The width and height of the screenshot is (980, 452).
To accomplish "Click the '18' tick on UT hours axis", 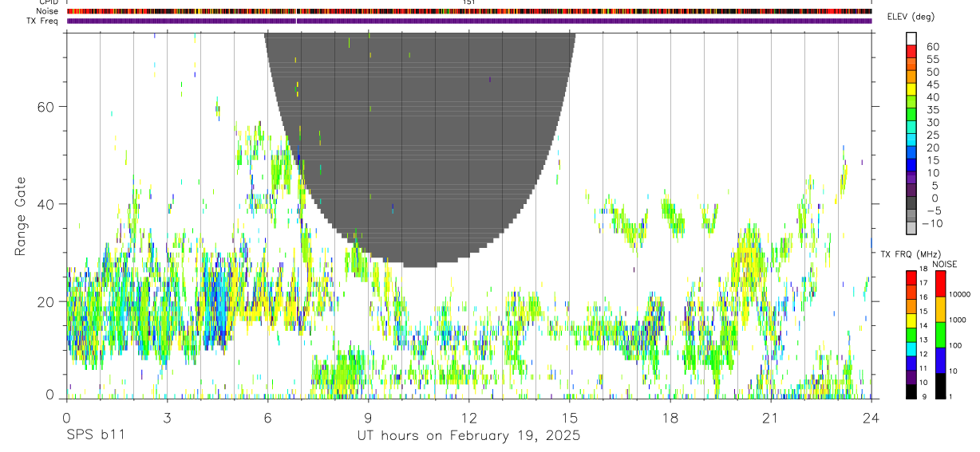I will [x=670, y=418].
